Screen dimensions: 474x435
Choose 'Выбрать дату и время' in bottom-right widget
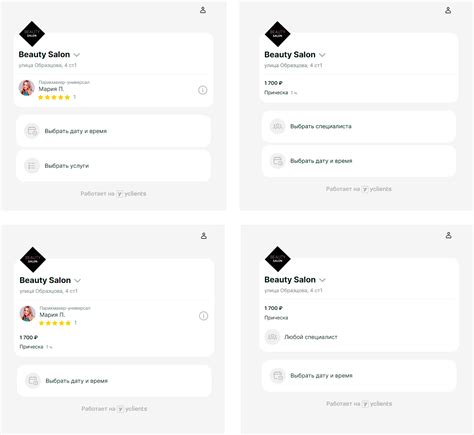coord(359,376)
